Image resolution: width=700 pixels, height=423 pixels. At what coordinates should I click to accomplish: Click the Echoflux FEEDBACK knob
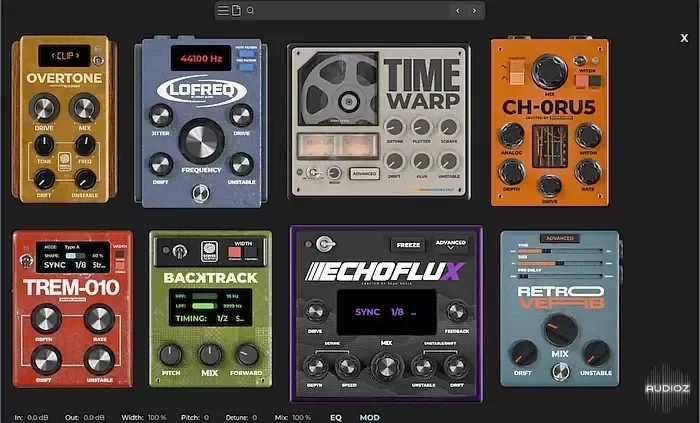(457, 311)
